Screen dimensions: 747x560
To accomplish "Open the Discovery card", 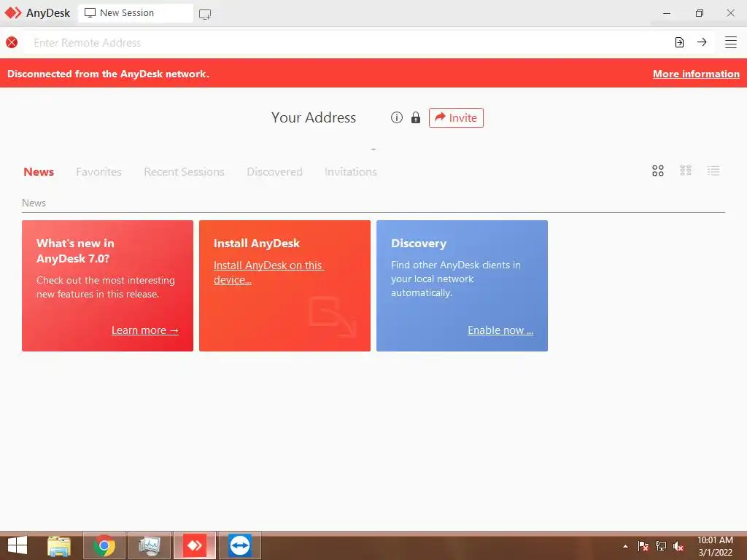I will (462, 286).
